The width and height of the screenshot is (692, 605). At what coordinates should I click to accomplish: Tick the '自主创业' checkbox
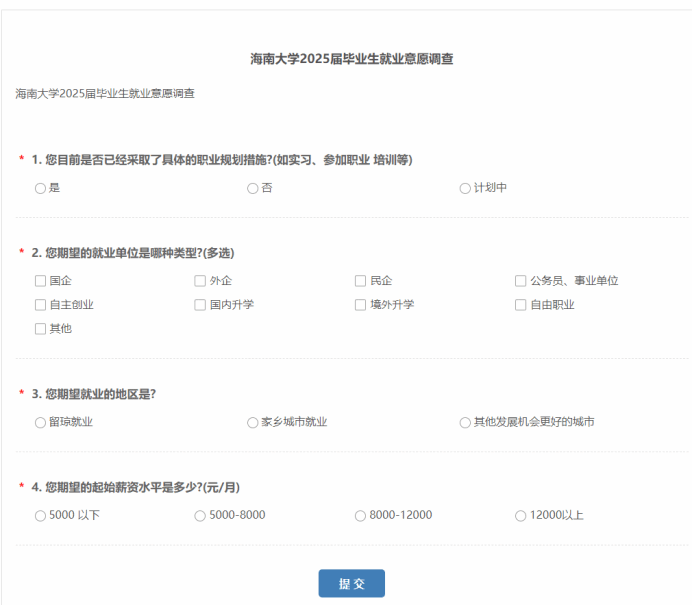click(40, 305)
